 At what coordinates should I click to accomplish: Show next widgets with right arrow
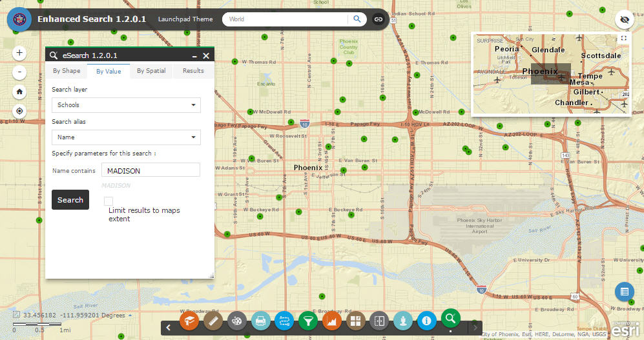[475, 327]
